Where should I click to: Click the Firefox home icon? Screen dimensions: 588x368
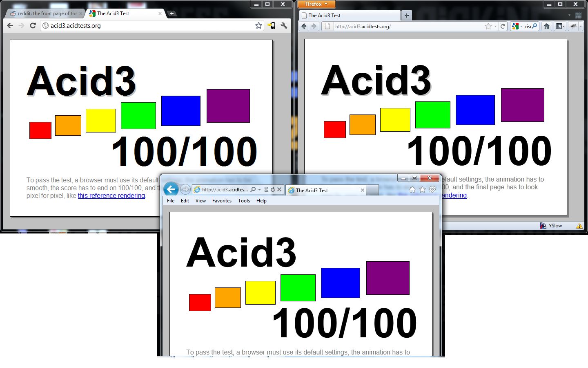[547, 26]
